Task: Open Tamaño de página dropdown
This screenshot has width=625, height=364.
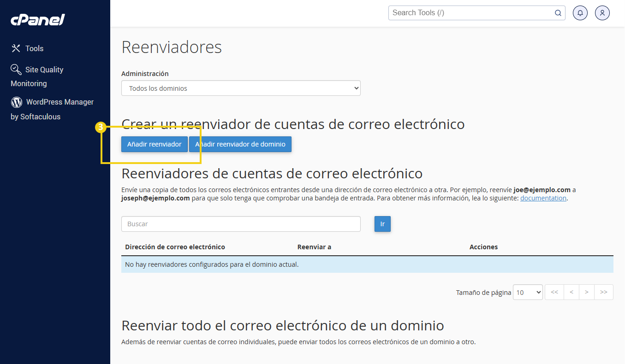Action: point(527,293)
